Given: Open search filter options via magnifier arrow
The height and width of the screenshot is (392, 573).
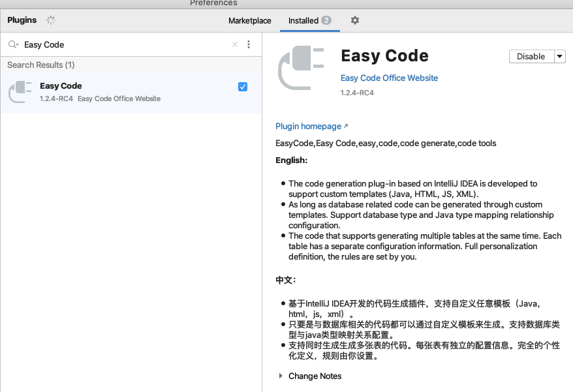Looking at the screenshot, I should [x=14, y=44].
